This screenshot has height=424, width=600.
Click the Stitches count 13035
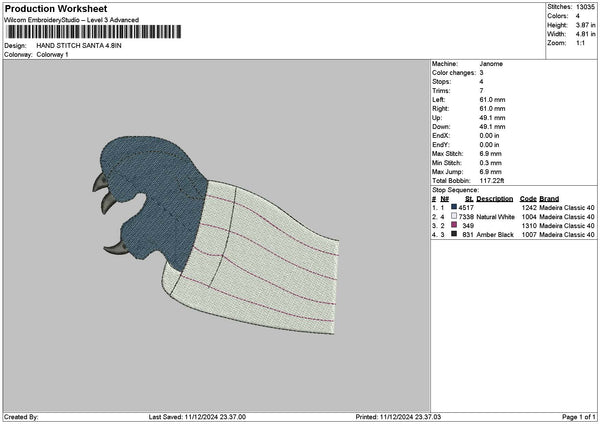(585, 6)
